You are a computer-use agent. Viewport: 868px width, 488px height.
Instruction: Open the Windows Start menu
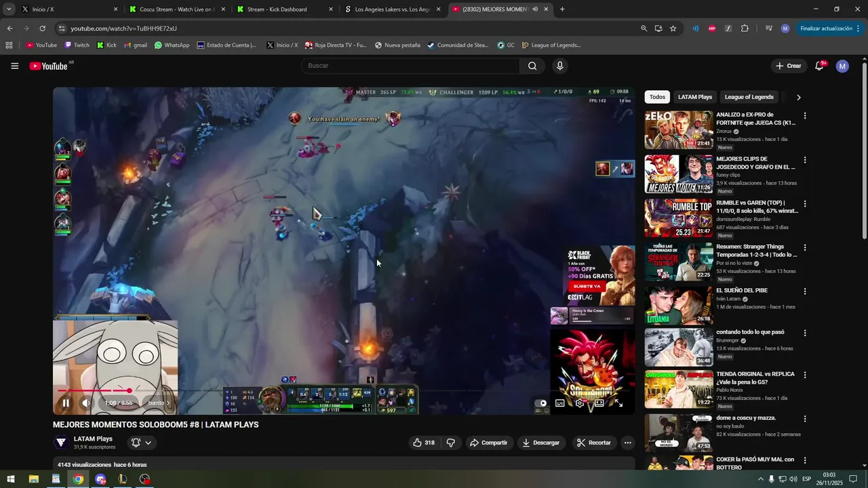click(11, 479)
